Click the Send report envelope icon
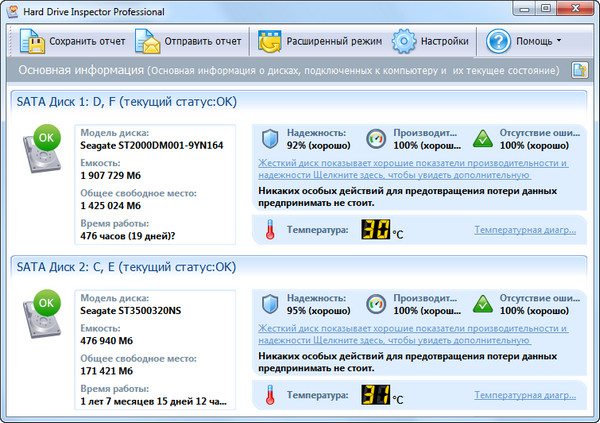Viewport: 600px width, 423px height. coord(147,41)
